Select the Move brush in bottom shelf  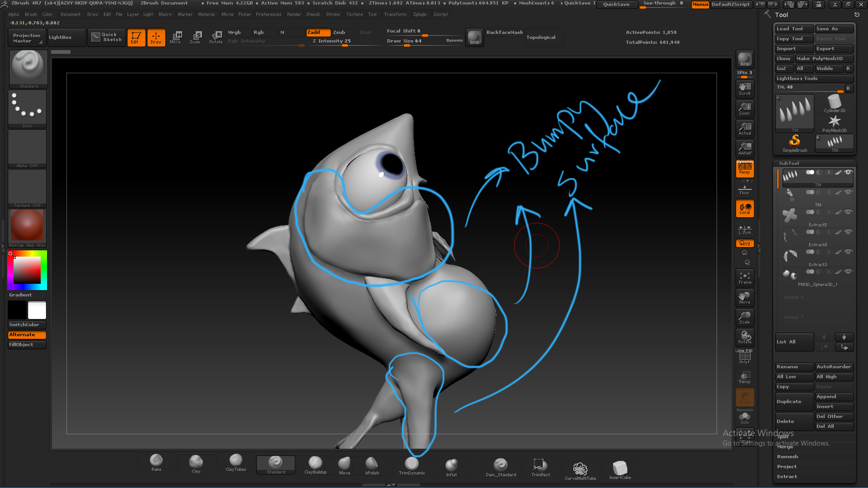tap(344, 465)
